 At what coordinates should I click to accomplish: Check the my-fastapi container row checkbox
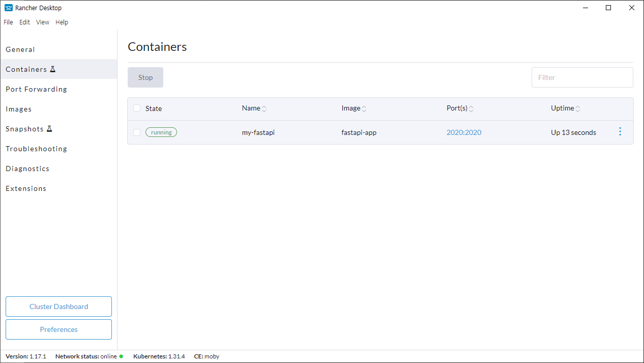tap(137, 132)
